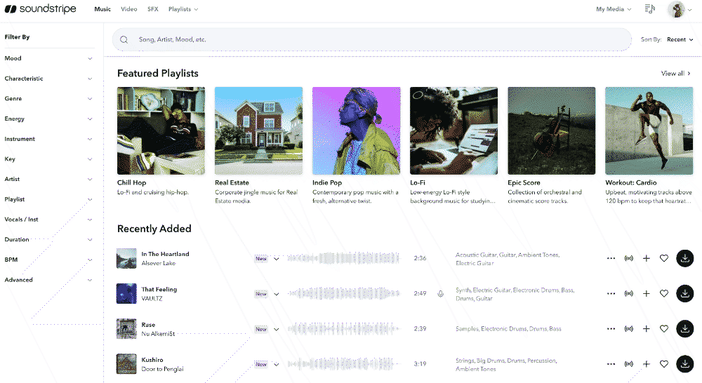Click View all featured playlists
Viewport: 702px width, 383px height.
point(676,73)
